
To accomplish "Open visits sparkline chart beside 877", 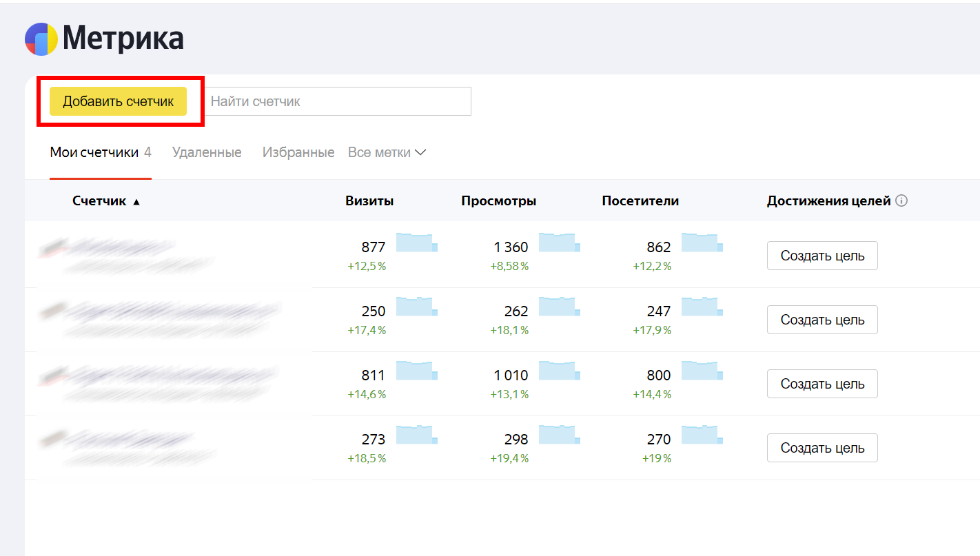I will 416,243.
